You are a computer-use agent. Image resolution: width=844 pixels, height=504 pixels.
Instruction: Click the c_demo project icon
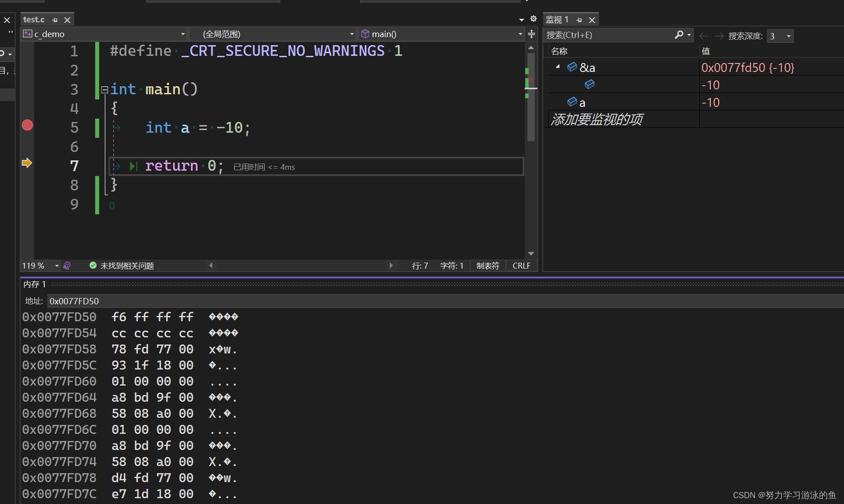click(28, 34)
